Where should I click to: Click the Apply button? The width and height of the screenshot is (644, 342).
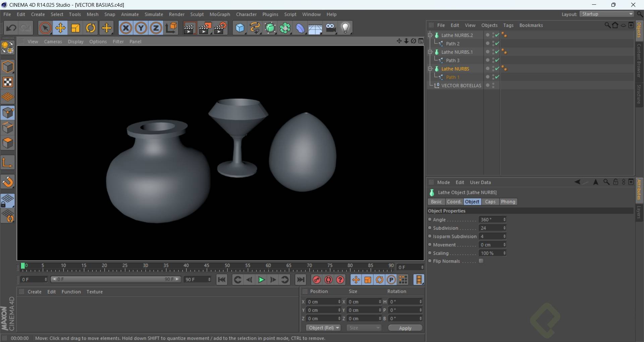click(x=405, y=328)
